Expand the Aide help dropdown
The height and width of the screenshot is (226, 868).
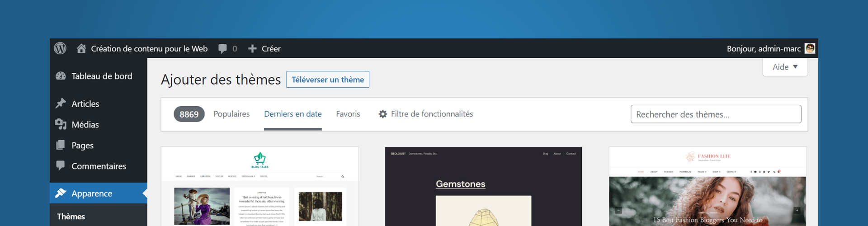(x=785, y=67)
